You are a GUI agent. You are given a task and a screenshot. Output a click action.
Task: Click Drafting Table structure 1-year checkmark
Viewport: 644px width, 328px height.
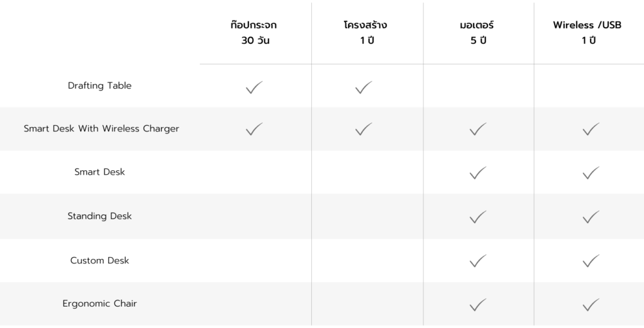coord(364,87)
